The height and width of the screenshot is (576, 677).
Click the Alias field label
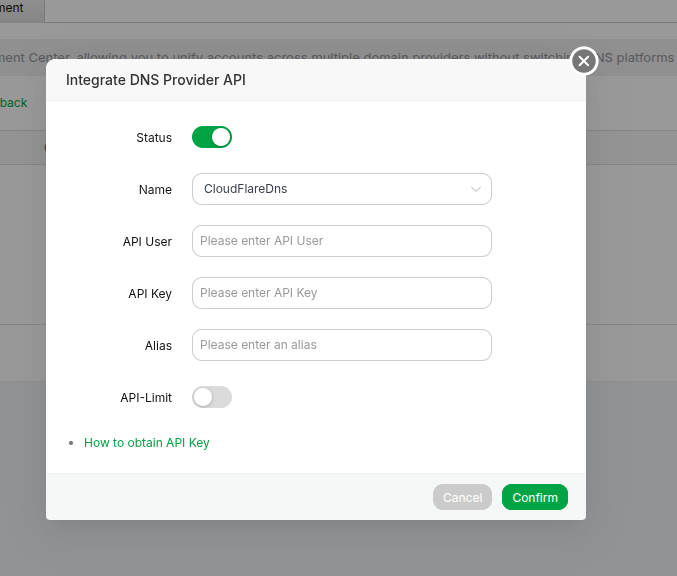click(x=158, y=346)
